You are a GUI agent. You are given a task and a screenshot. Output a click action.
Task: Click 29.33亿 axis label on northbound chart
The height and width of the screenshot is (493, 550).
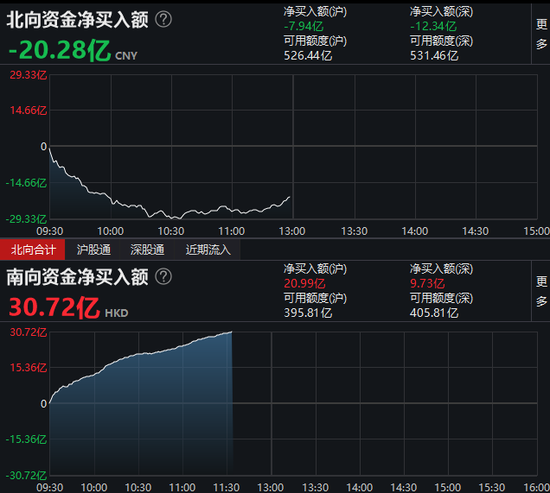28,75
